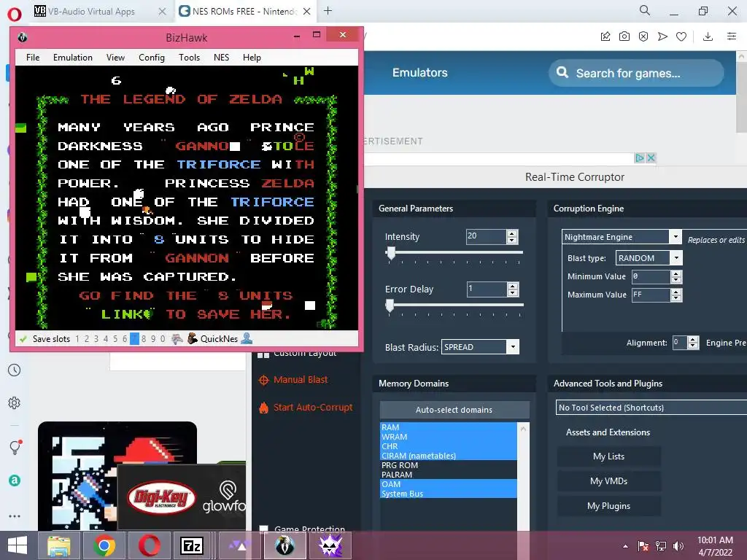The height and width of the screenshot is (560, 747).
Task: Adjust the Intensity slider handle
Action: click(x=391, y=253)
